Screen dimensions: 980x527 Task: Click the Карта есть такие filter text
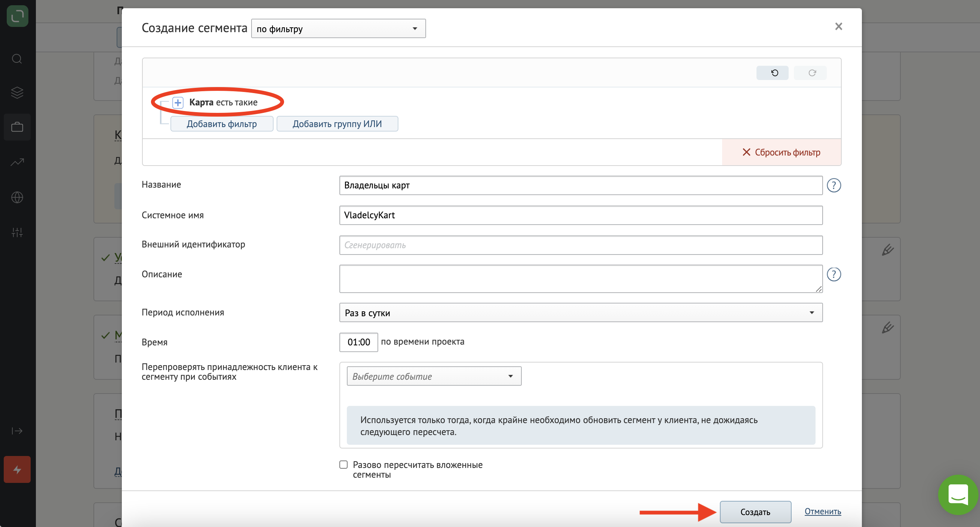(x=223, y=102)
